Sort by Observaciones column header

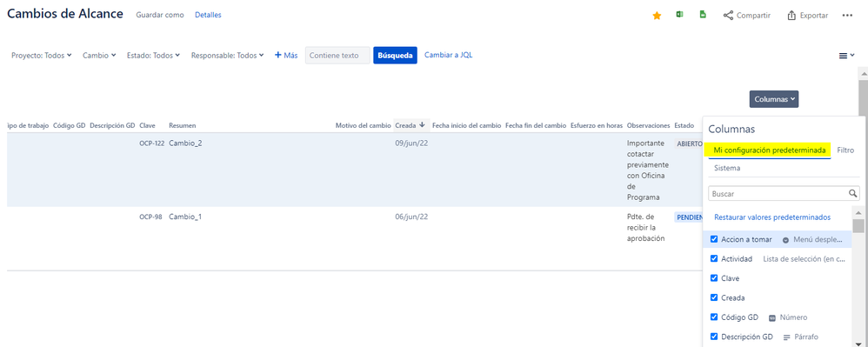click(648, 125)
